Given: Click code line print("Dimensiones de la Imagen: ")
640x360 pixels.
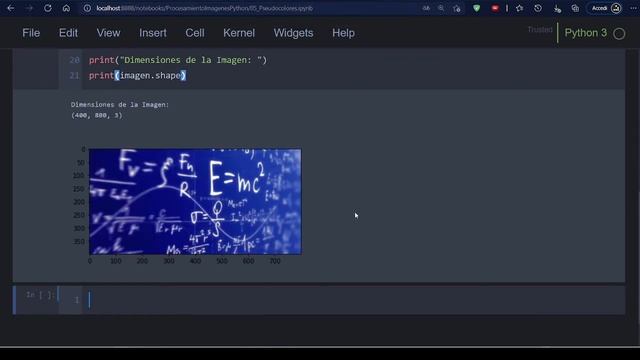Looking at the screenshot, I should coord(178,60).
